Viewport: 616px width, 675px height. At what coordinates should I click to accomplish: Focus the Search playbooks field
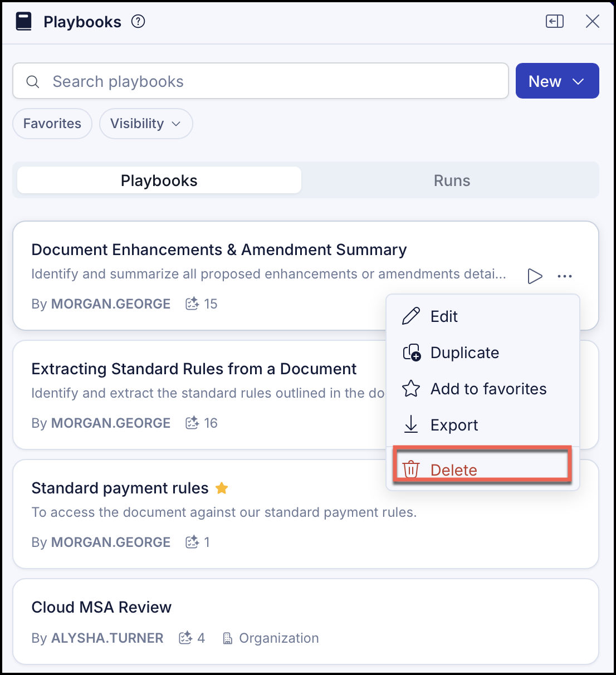261,81
